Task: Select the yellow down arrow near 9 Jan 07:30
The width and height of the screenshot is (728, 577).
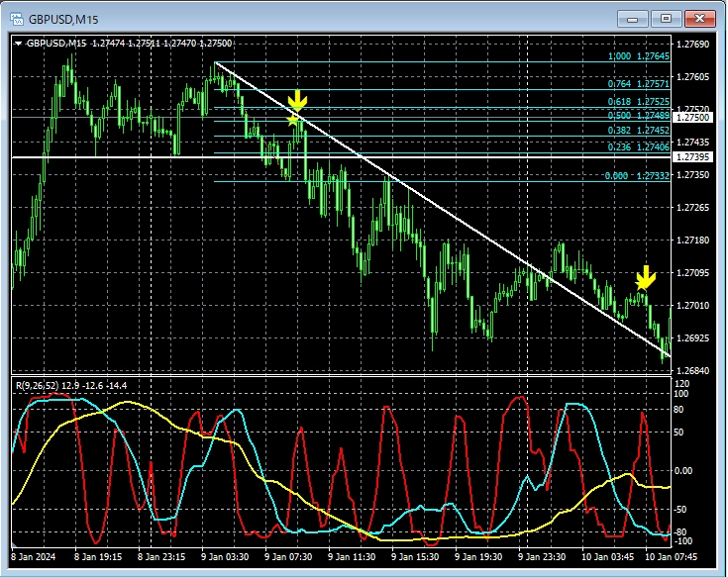Action: tap(296, 101)
